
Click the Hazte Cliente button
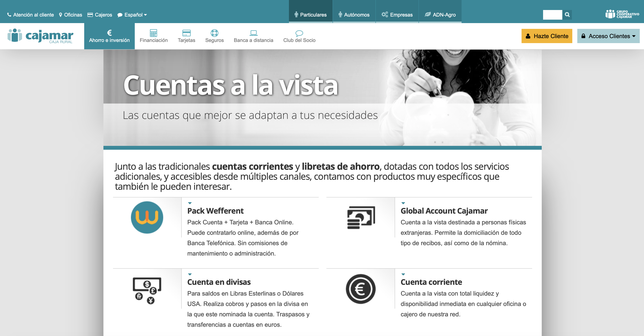click(x=547, y=36)
